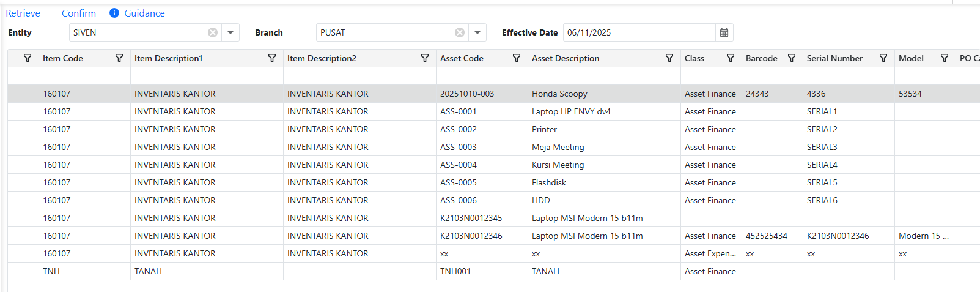Clear the Branch field value PUSAT
Viewport: 980px width, 292px height.
click(x=460, y=32)
